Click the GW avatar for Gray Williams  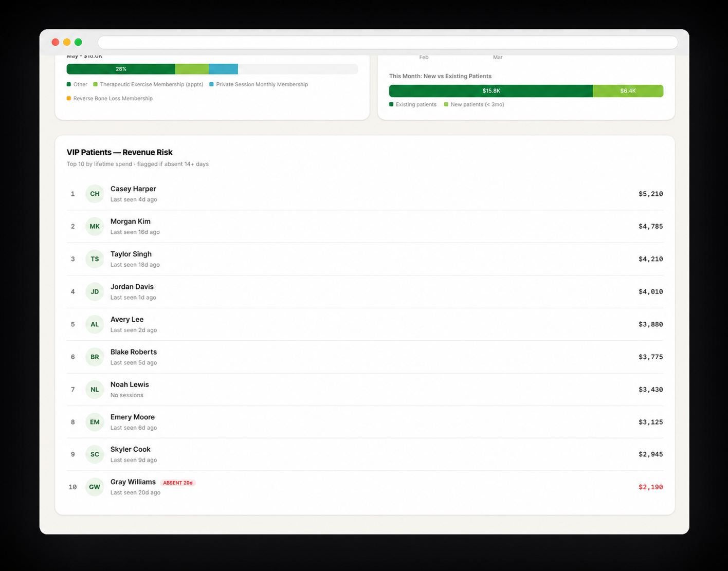95,487
